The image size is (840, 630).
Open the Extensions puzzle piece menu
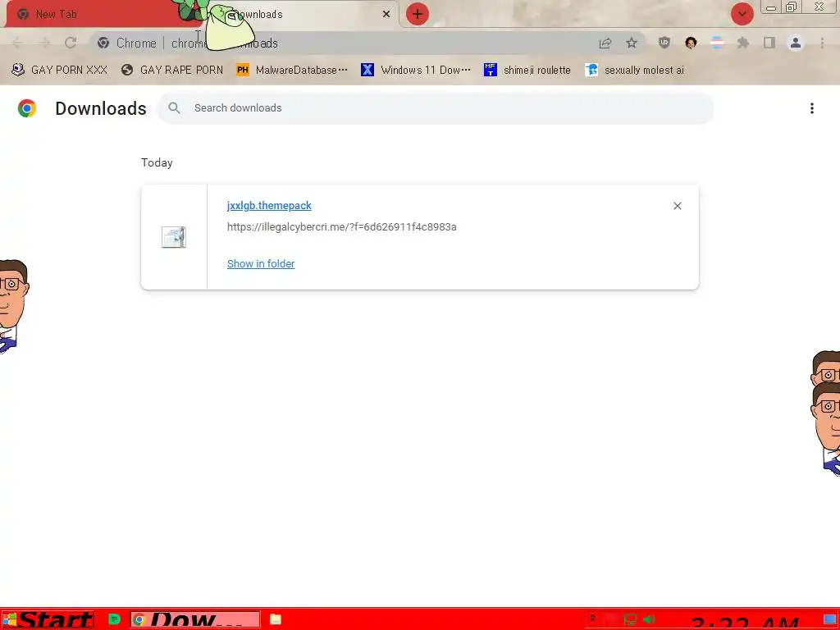(x=743, y=43)
